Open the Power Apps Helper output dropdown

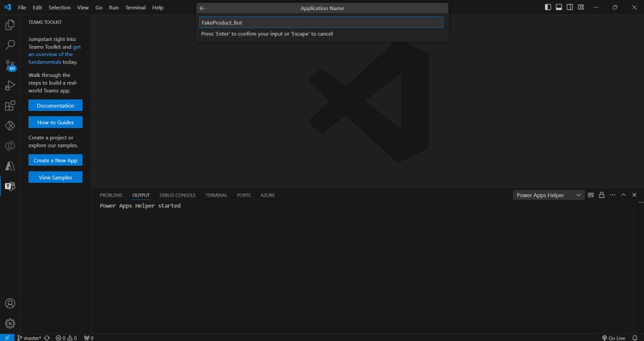548,195
